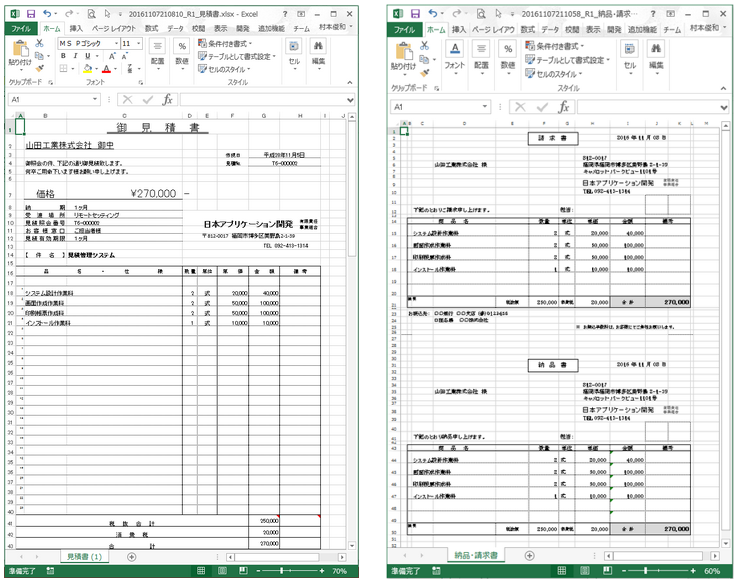This screenshot has height=583, width=738.
Task: Open print preview in the 見積書 window's quick access toolbar
Action: (x=92, y=14)
